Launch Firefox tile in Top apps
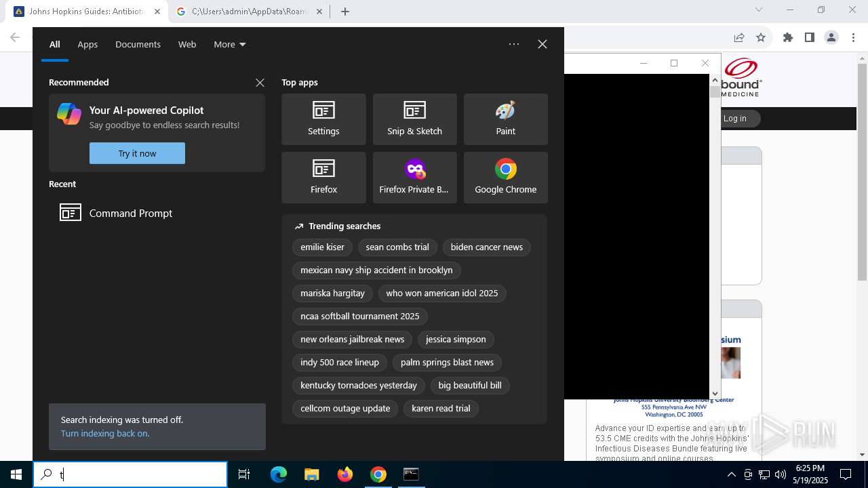This screenshot has width=868, height=488. point(323,178)
